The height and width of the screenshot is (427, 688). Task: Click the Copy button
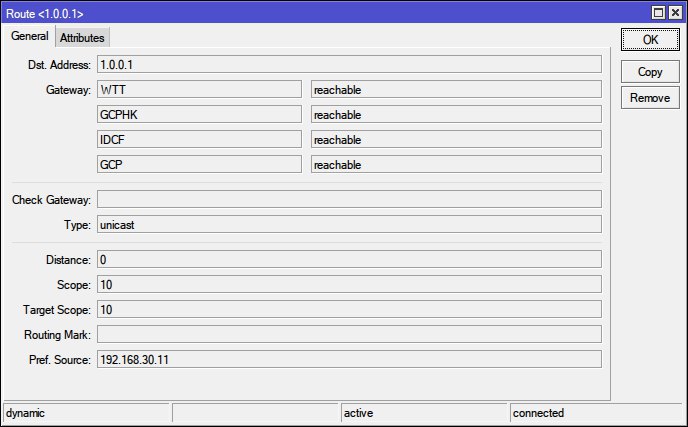pyautogui.click(x=650, y=72)
